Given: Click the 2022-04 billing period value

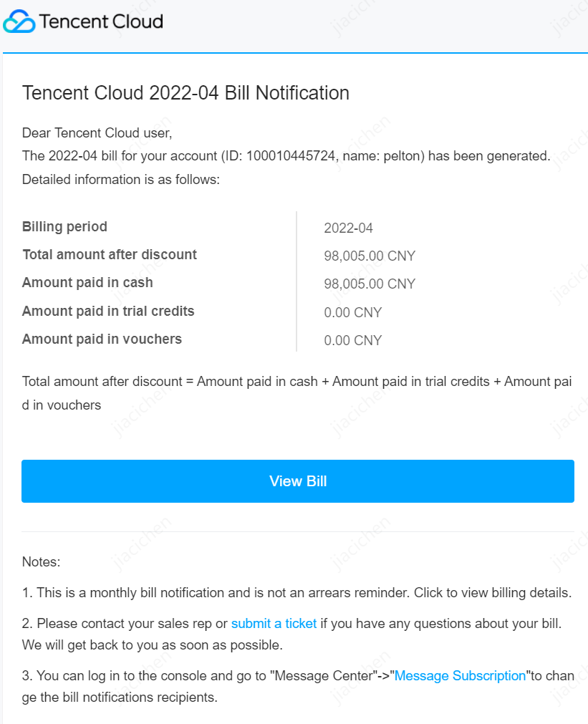Looking at the screenshot, I should pos(348,228).
